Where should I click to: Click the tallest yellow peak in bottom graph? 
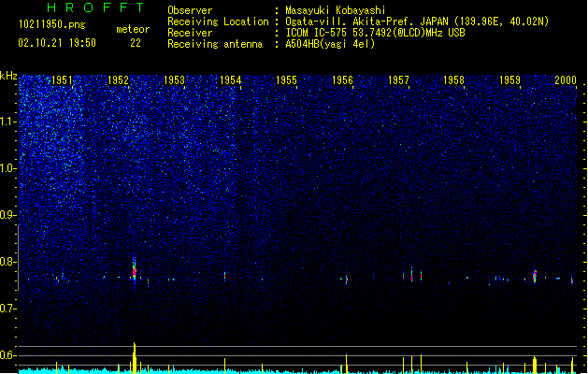[x=135, y=358]
